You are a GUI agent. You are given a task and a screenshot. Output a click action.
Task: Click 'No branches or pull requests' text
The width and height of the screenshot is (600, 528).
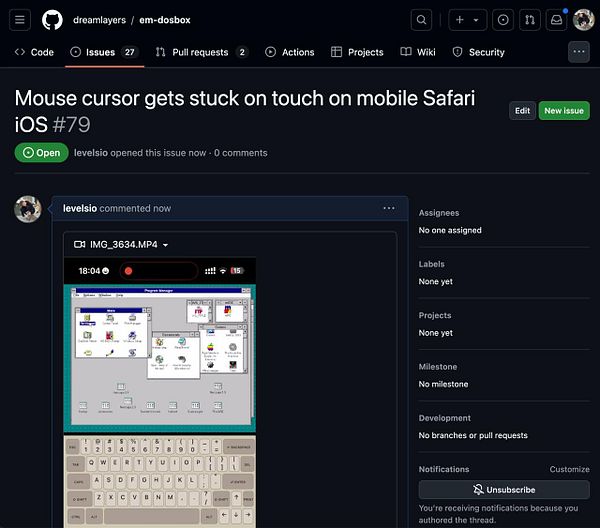(x=473, y=435)
